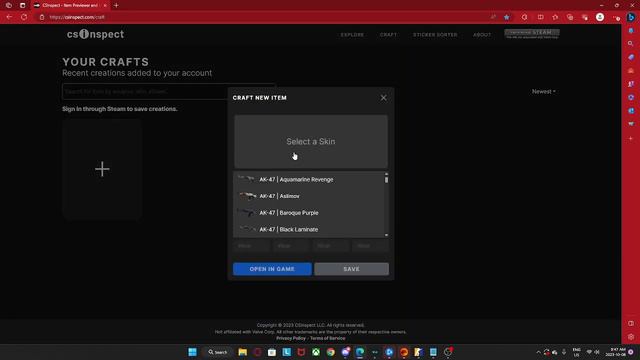This screenshot has width=640, height=360.
Task: Pick AK-47 | Baroque Purple skin
Action: (x=308, y=213)
